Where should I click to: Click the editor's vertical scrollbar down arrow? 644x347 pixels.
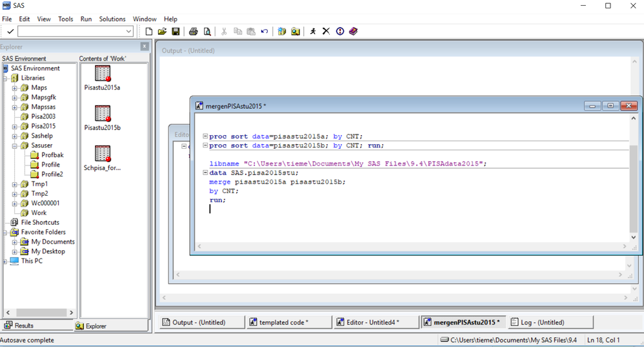tap(633, 237)
